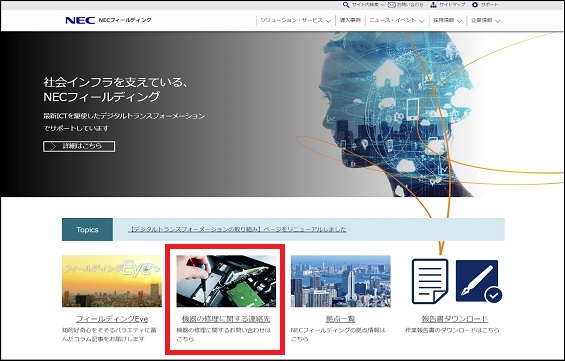This screenshot has width=565, height=361.
Task: Click 拠点一覧 title link
Action: (341, 319)
